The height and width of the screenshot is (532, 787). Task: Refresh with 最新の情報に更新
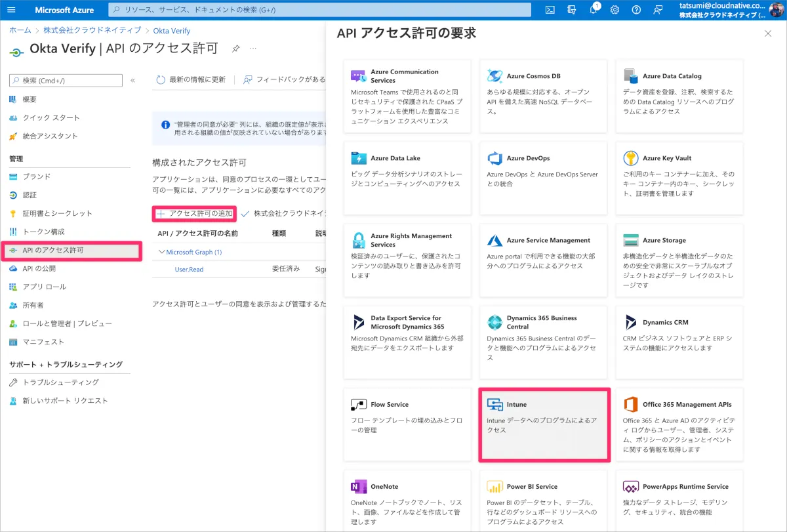191,79
